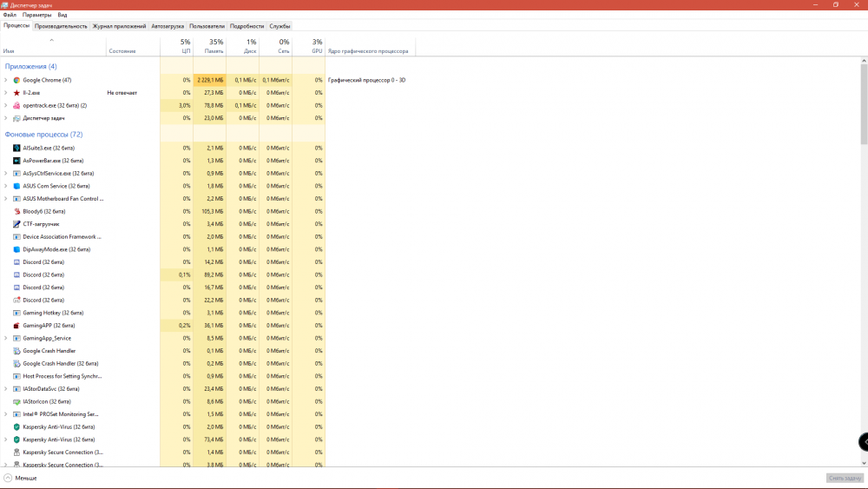Select the GamingAPP process icon

(16, 326)
